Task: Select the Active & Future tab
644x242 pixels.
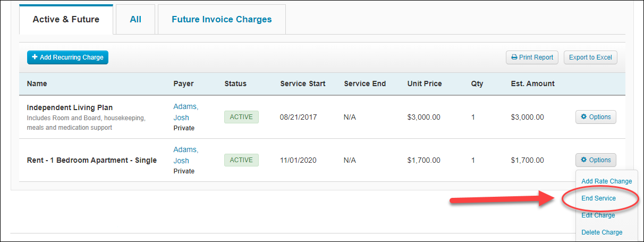Action: tap(66, 20)
